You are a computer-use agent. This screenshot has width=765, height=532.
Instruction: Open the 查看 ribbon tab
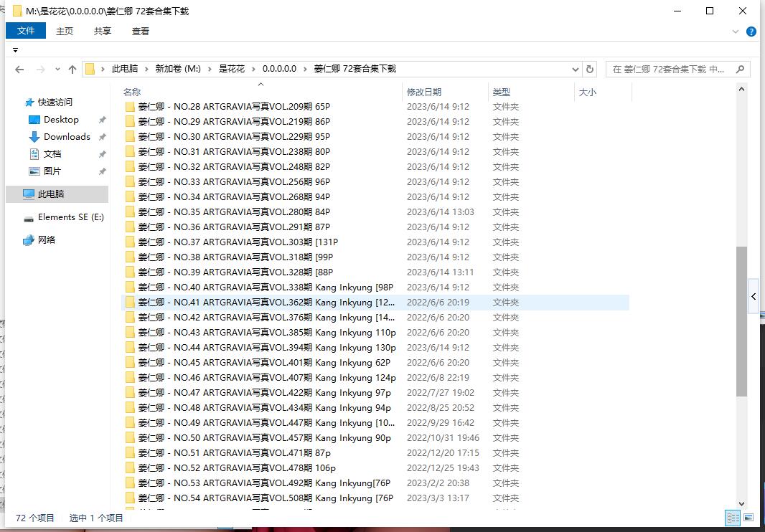(x=141, y=32)
